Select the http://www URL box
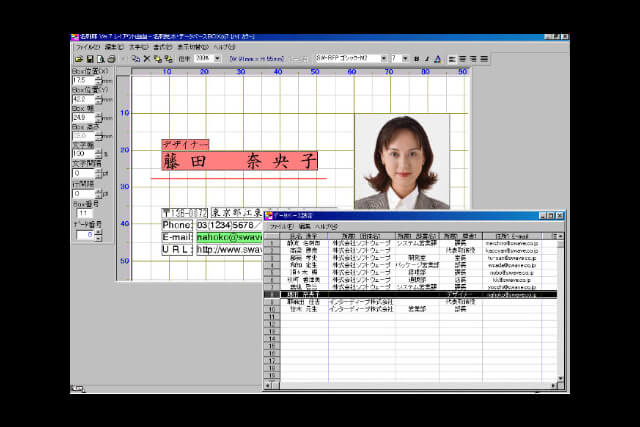The width and height of the screenshot is (640, 427). coord(229,249)
